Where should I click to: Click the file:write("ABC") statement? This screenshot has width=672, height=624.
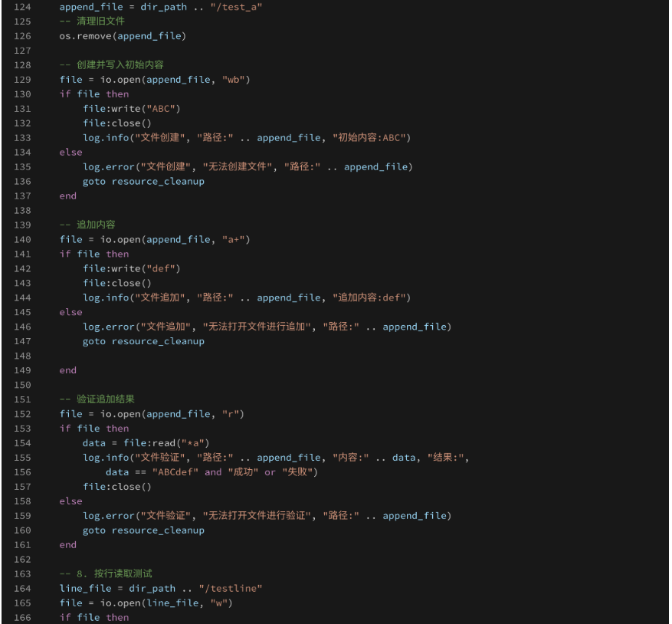(x=132, y=109)
